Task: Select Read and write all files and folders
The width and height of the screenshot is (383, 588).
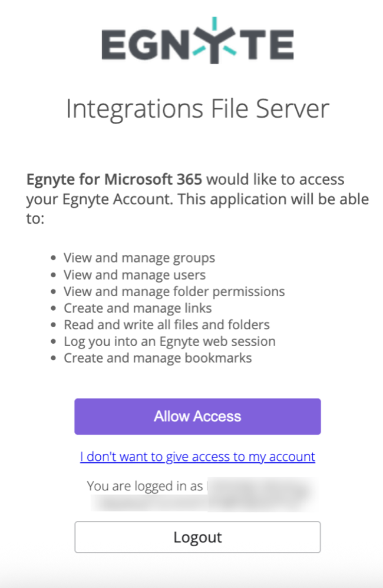Action: tap(167, 324)
